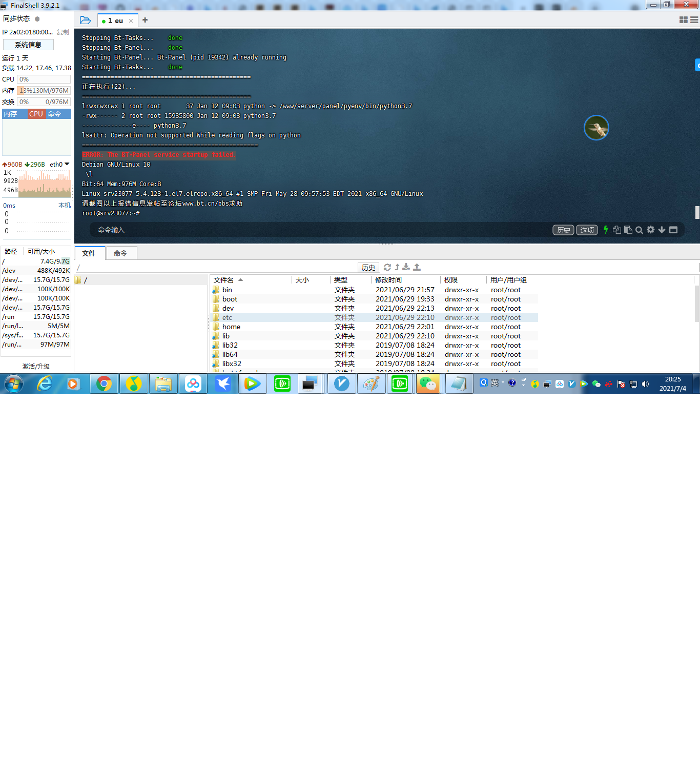The width and height of the screenshot is (700, 767).
Task: Click the lightning quick command icon
Action: (606, 230)
